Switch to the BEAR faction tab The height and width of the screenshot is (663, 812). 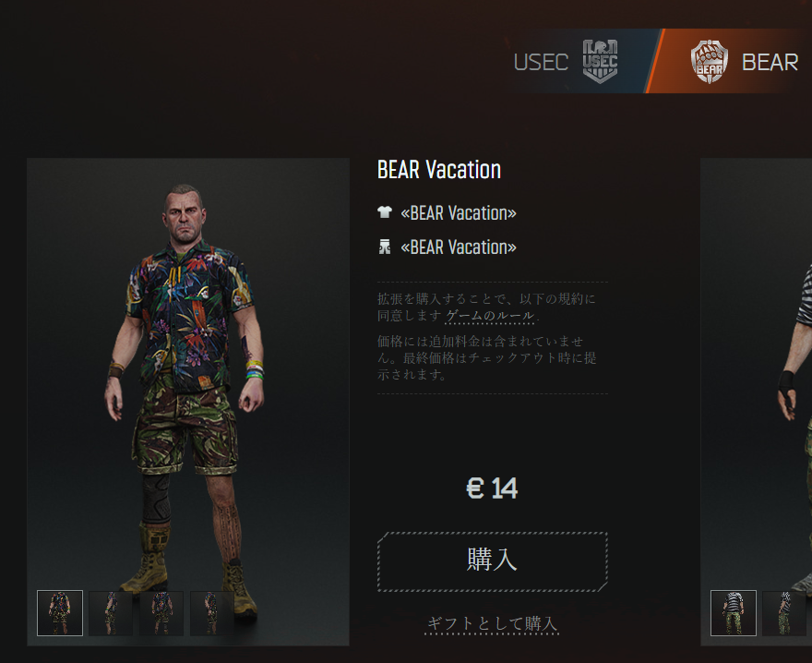730,61
